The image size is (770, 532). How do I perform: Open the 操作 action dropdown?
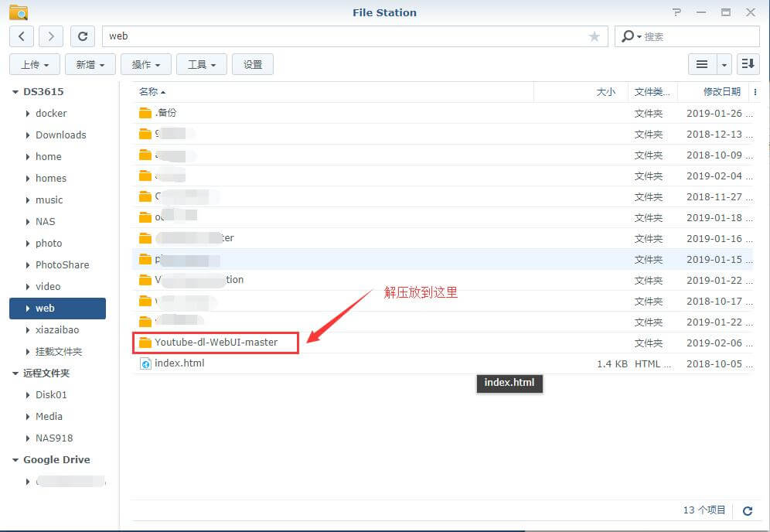point(145,64)
